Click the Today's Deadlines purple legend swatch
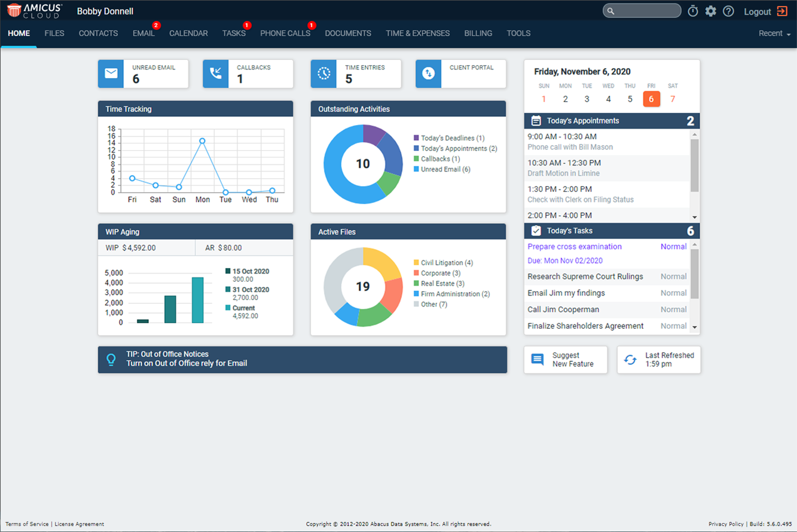The width and height of the screenshot is (797, 532). [416, 138]
